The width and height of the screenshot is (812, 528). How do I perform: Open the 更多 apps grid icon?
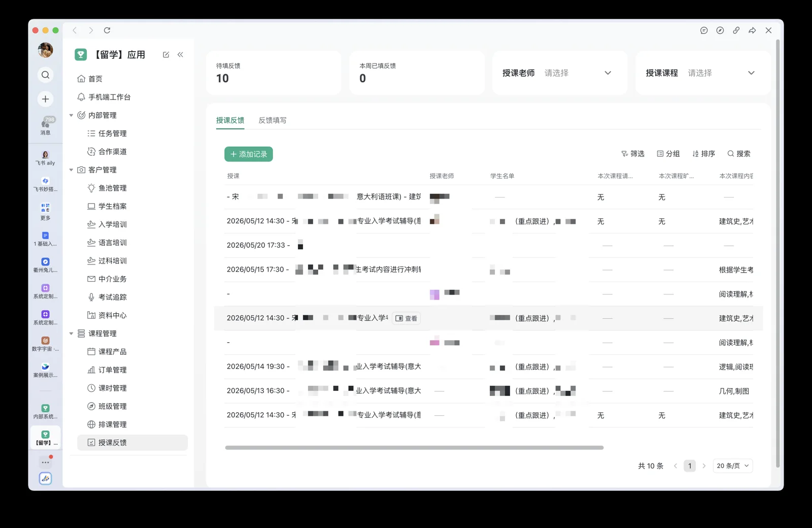pyautogui.click(x=45, y=211)
